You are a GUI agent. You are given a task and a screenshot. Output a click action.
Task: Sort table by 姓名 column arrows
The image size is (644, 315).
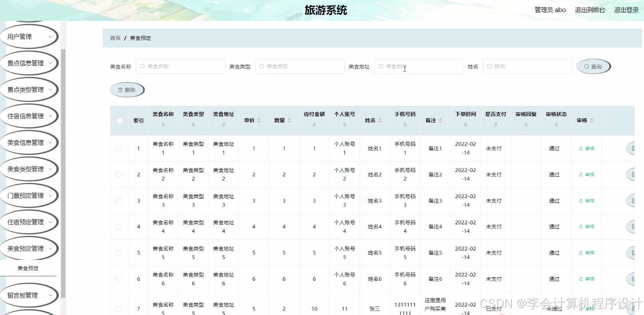380,120
